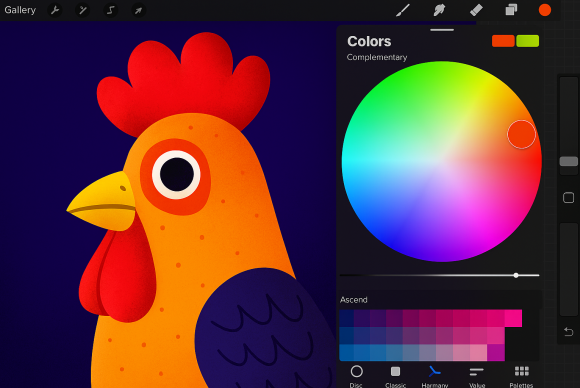Screen dimensions: 580x388
Task: Open the Complementary harmony mode menu
Action: (x=377, y=57)
